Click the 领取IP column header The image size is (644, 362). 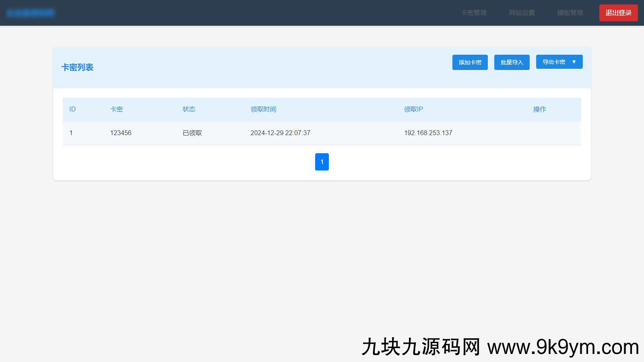(413, 109)
